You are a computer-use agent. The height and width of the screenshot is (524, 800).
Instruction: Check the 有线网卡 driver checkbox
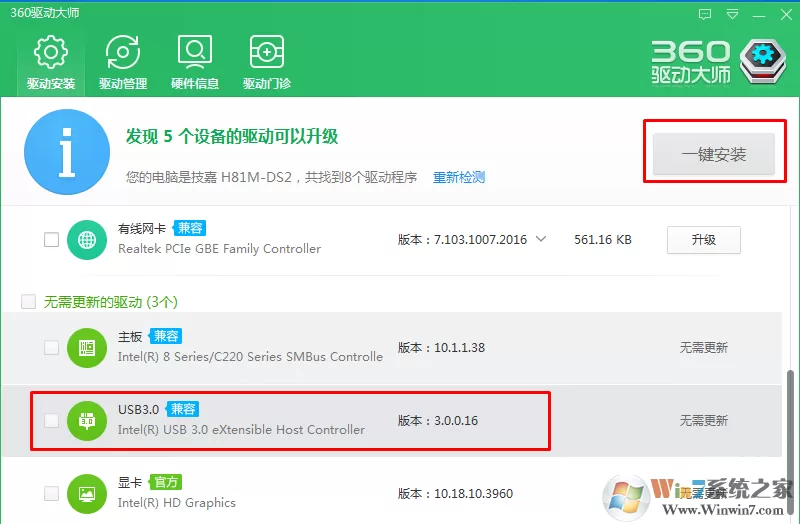click(x=52, y=239)
